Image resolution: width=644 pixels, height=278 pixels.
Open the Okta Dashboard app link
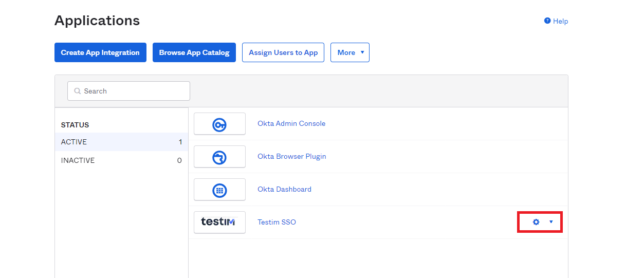(284, 189)
